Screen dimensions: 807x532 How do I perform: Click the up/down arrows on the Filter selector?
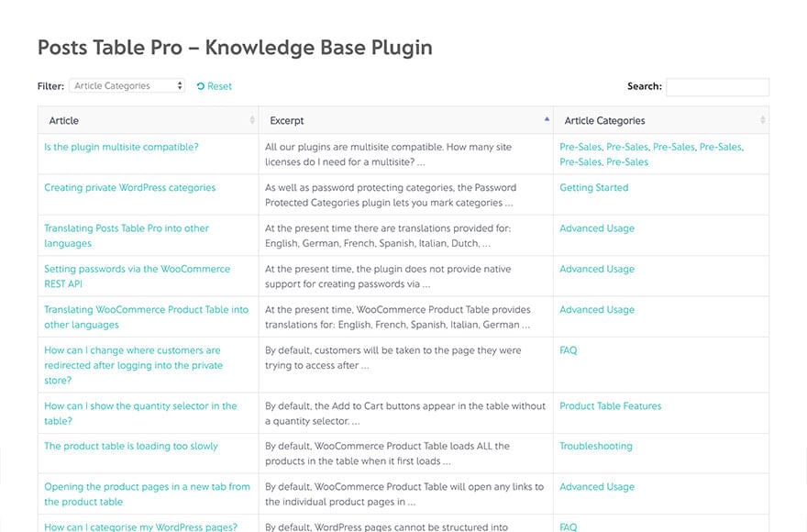[182, 85]
